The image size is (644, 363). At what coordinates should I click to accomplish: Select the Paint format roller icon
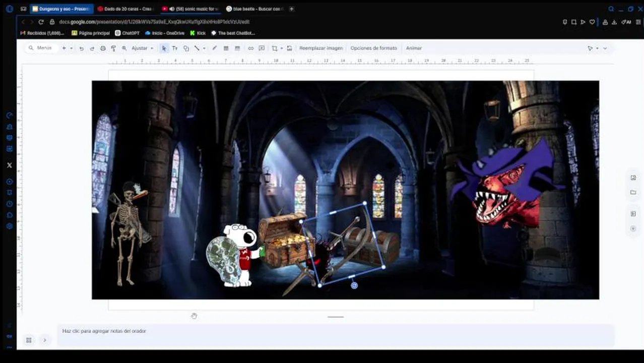113,48
